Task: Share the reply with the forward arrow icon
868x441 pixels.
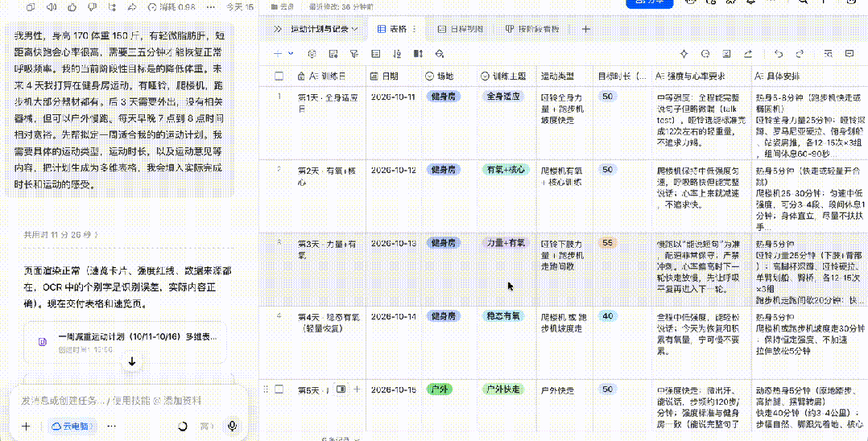Action: click(x=132, y=7)
